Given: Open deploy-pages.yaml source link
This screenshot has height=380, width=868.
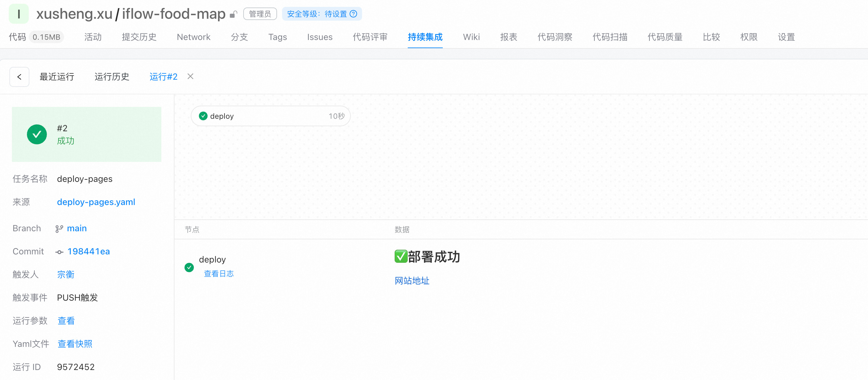Looking at the screenshot, I should point(96,202).
